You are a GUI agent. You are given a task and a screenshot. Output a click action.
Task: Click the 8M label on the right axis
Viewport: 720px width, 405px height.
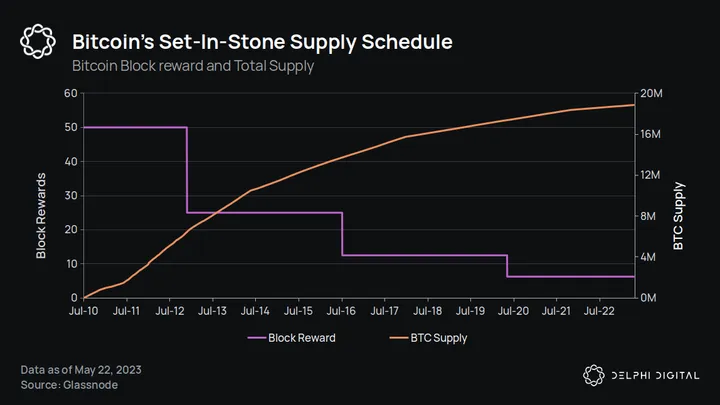[649, 216]
